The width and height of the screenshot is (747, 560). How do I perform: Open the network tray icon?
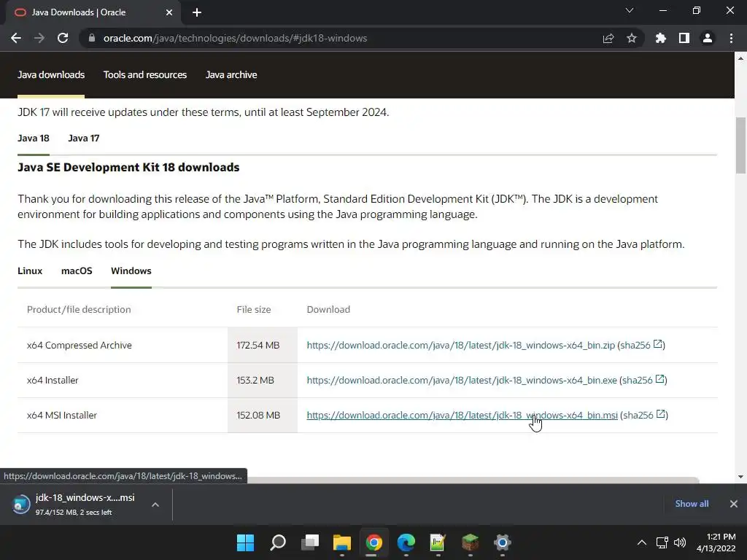click(662, 542)
